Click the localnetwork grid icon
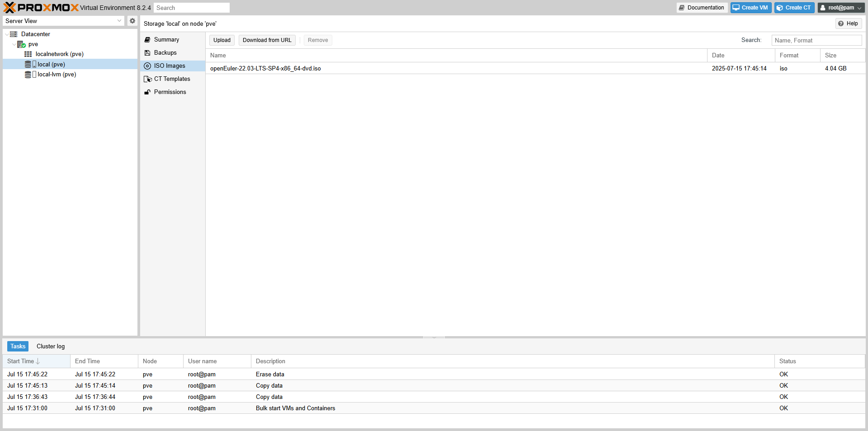868x431 pixels. [x=28, y=54]
